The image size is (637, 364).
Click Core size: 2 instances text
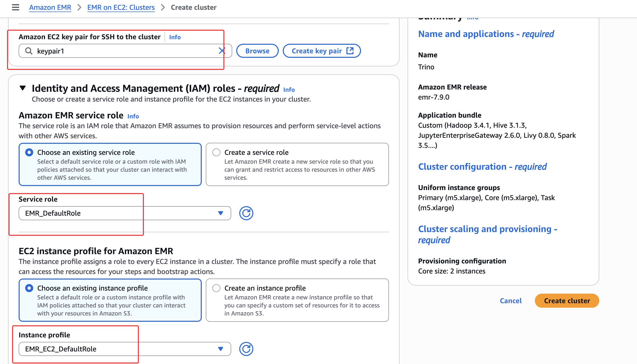pos(452,271)
